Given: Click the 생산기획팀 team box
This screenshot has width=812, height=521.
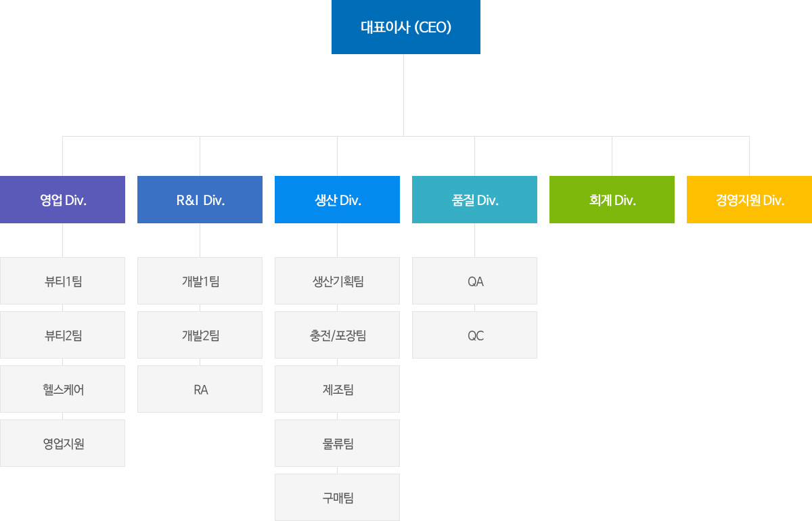Looking at the screenshot, I should click(337, 281).
